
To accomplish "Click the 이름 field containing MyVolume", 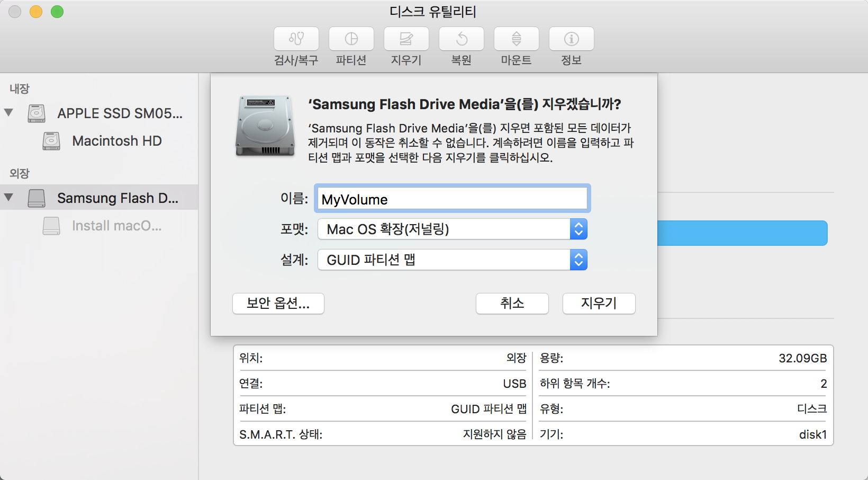I will pyautogui.click(x=453, y=199).
